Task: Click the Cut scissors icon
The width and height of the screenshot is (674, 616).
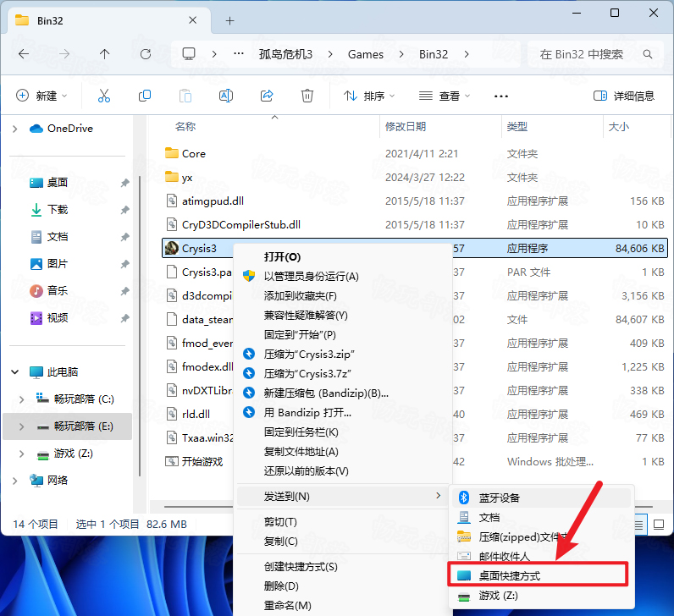Action: pyautogui.click(x=103, y=96)
